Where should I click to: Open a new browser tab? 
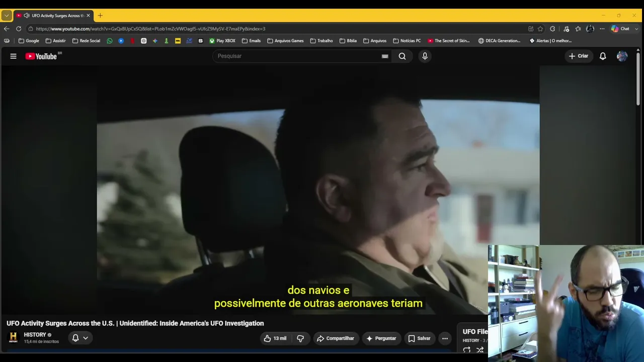(100, 16)
